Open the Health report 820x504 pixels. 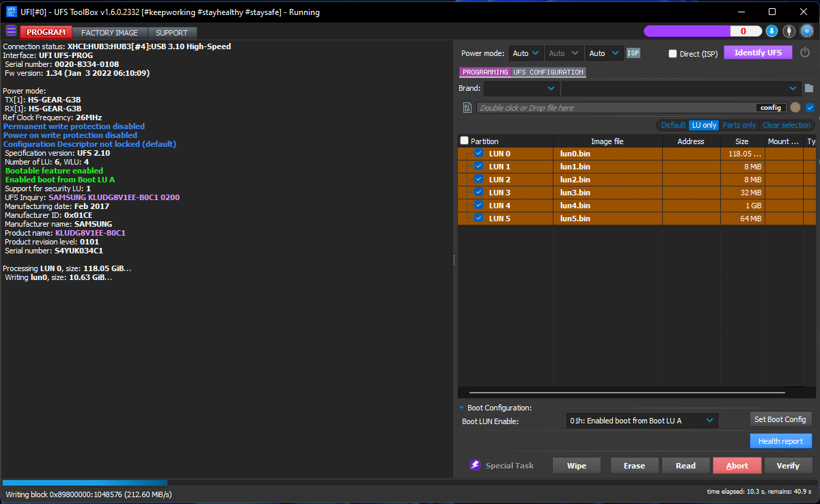pos(780,441)
